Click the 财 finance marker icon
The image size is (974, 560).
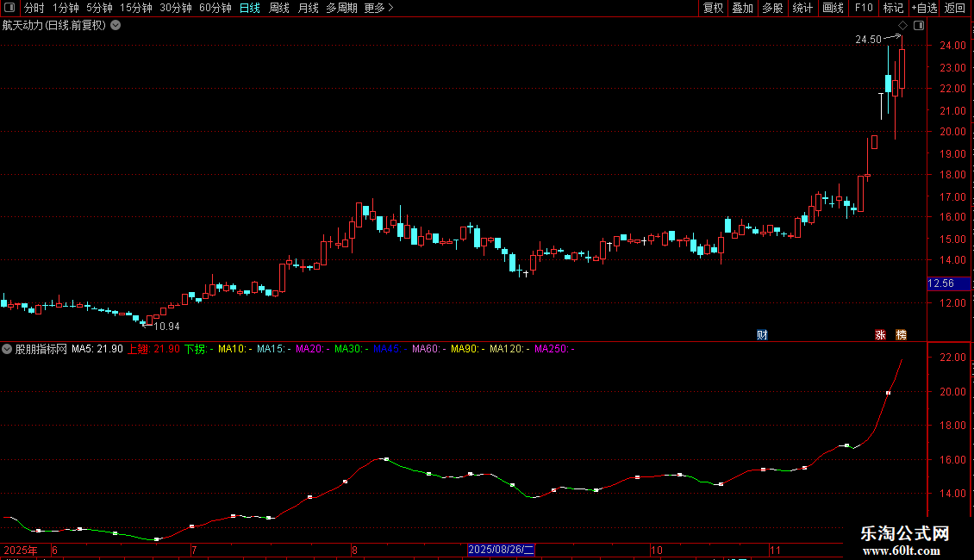pyautogui.click(x=762, y=334)
